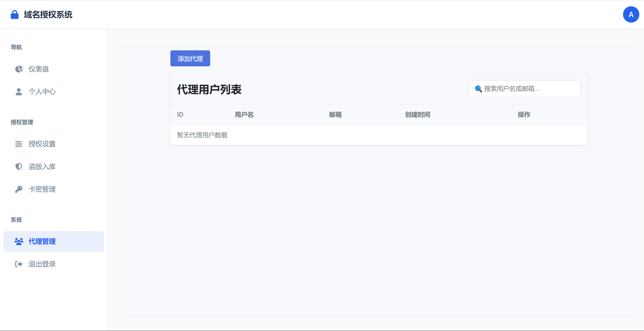Viewport: 644px width, 331px height.
Task: Click the 盗版入库 shield icon
Action: [18, 166]
